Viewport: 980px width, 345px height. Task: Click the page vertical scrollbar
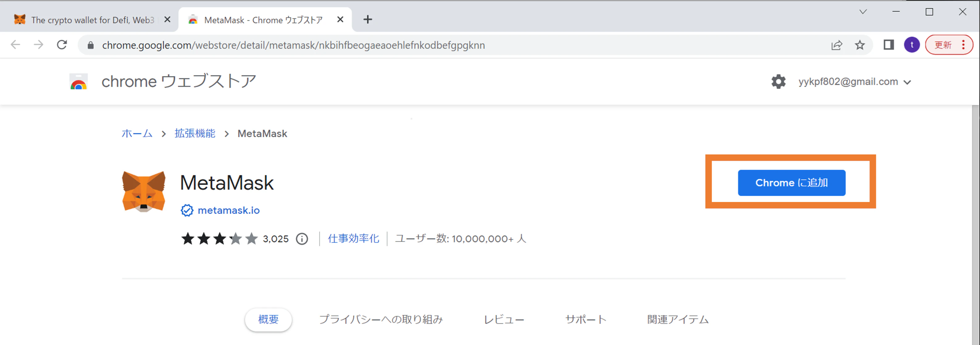coord(975,225)
